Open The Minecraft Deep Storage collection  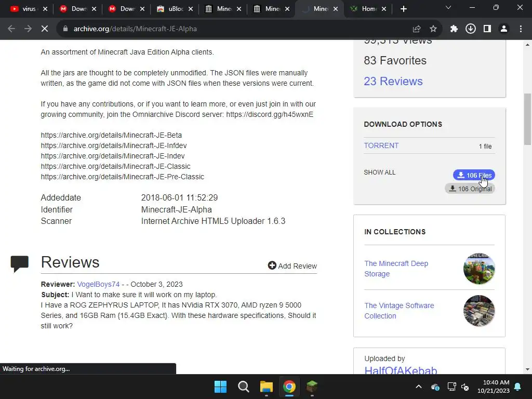click(x=396, y=269)
